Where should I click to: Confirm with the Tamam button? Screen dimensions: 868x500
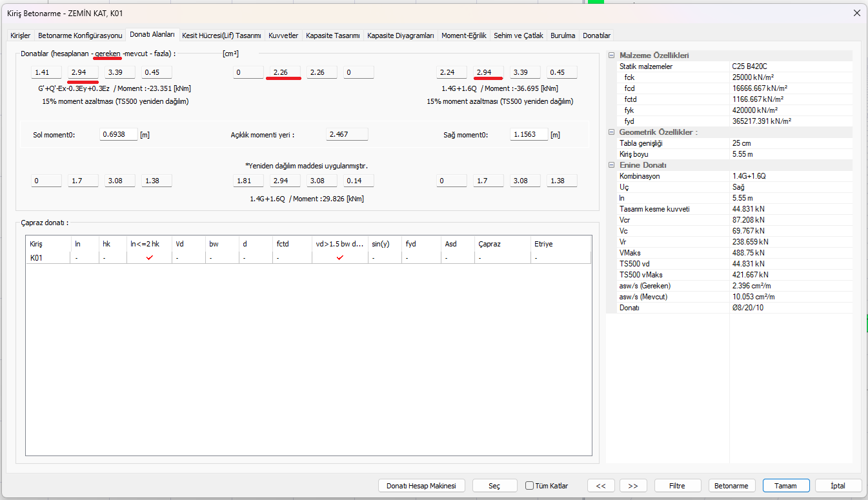pyautogui.click(x=785, y=486)
